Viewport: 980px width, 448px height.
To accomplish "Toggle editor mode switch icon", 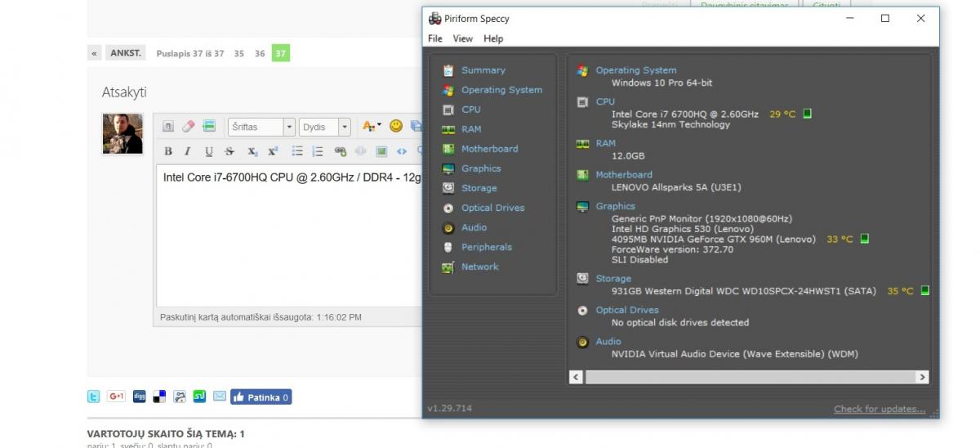I will coord(168,127).
